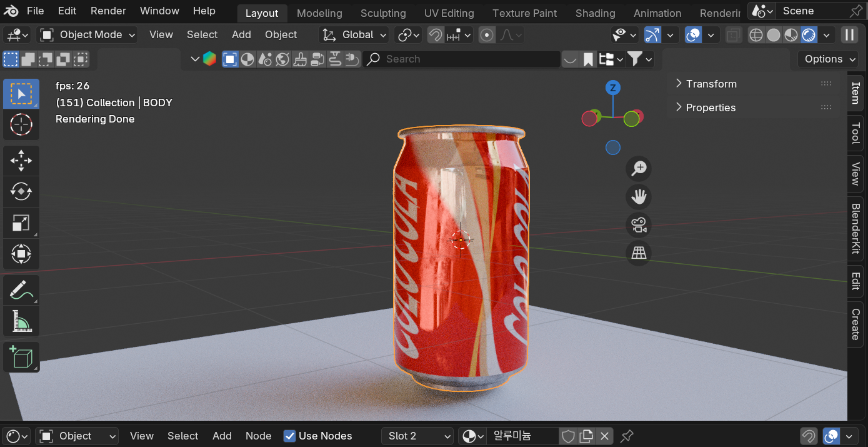Activate the 3D Cursor tool
This screenshot has width=868, height=447.
[x=21, y=125]
